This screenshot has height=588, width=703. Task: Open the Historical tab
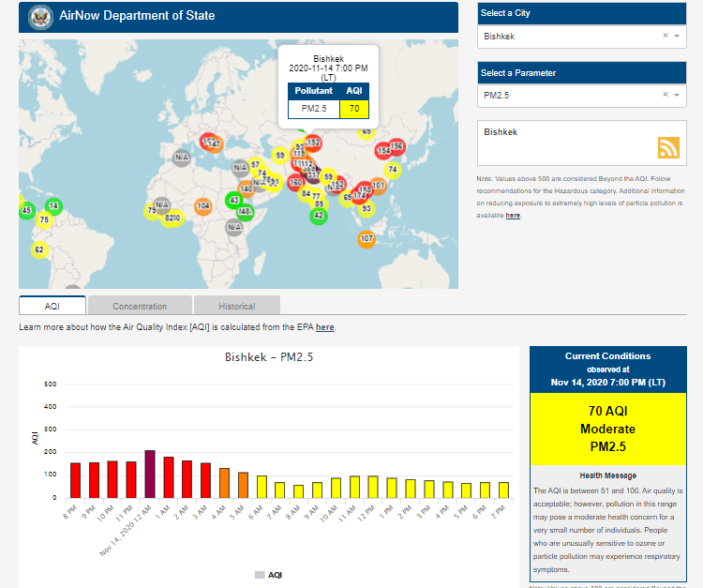[236, 306]
